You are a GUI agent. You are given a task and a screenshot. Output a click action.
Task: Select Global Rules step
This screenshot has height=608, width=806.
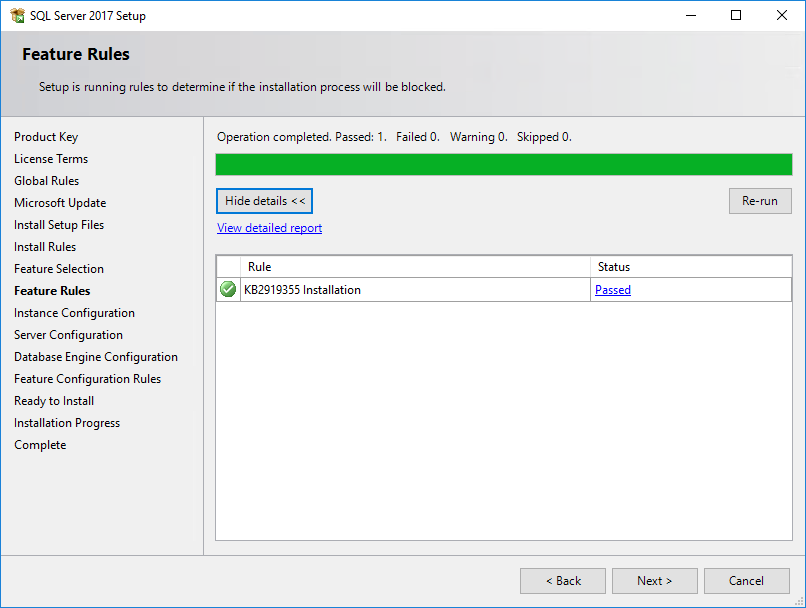tap(46, 181)
